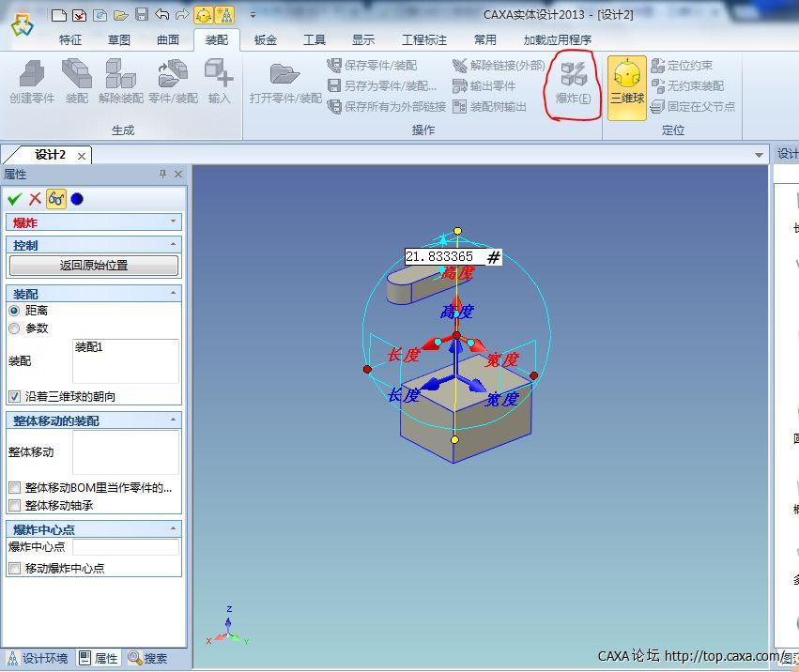Viewport: 799px width, 672px height.
Task: Uncheck 沿着三维球的朝向 checkbox
Action: [14, 397]
